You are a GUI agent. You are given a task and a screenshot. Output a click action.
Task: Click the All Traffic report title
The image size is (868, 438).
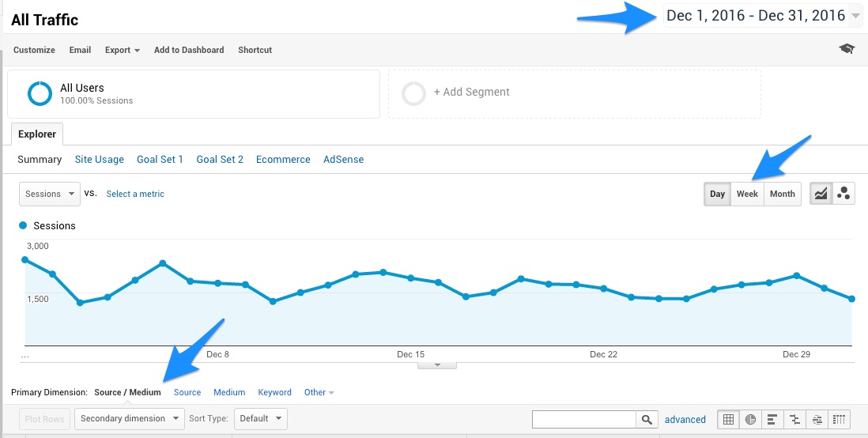click(x=45, y=20)
